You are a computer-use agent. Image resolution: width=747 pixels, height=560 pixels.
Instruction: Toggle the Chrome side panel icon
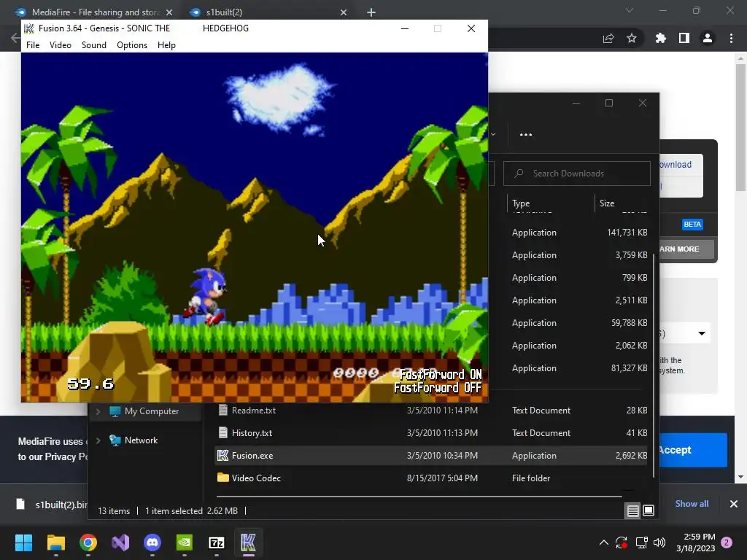coord(684,38)
